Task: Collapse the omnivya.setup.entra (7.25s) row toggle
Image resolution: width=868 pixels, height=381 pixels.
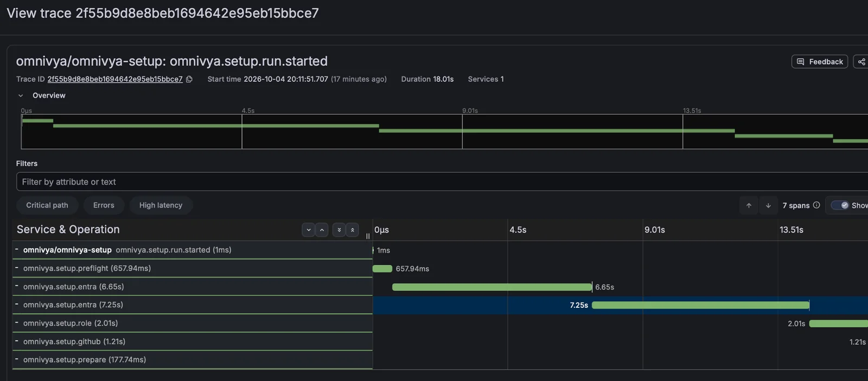Action: click(17, 305)
